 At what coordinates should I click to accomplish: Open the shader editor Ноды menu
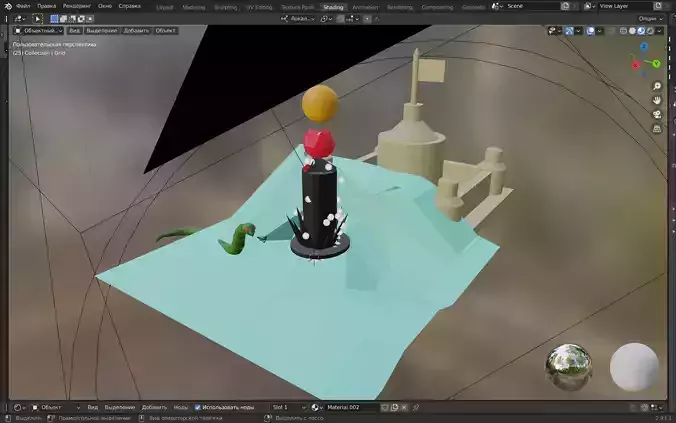(181, 407)
